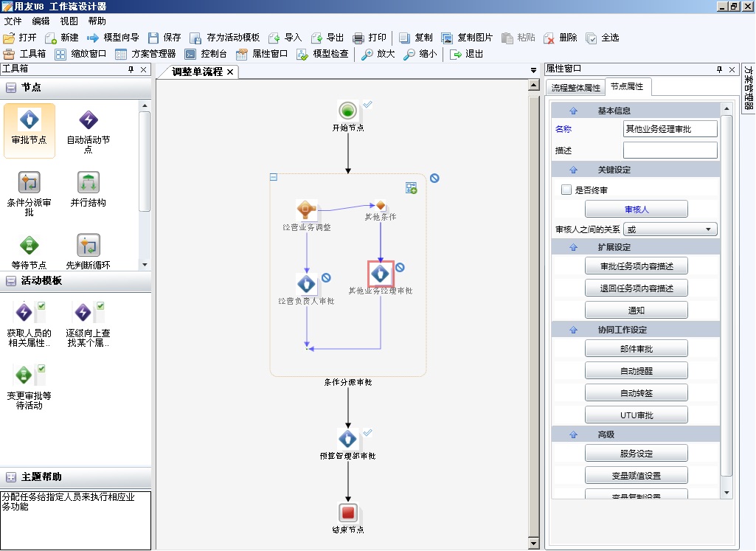Collapse the 节点 toolbox section
756x551 pixels.
coord(10,88)
